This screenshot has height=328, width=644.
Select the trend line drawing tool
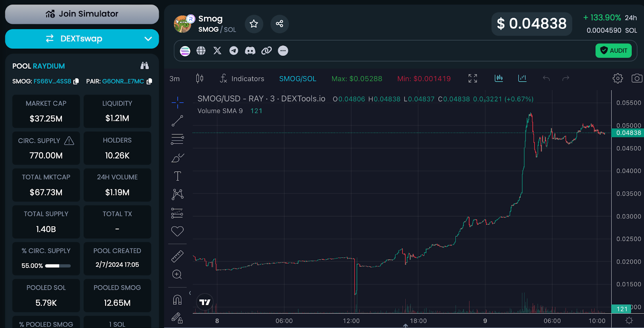tap(178, 121)
